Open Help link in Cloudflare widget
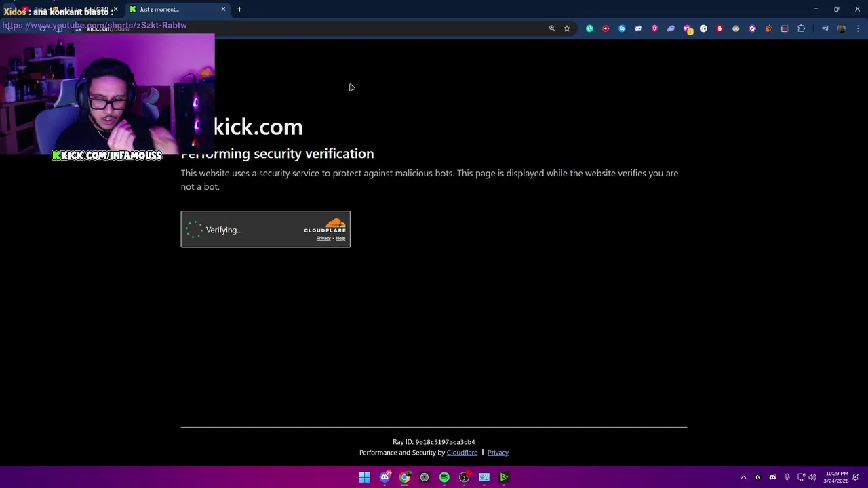 (340, 239)
